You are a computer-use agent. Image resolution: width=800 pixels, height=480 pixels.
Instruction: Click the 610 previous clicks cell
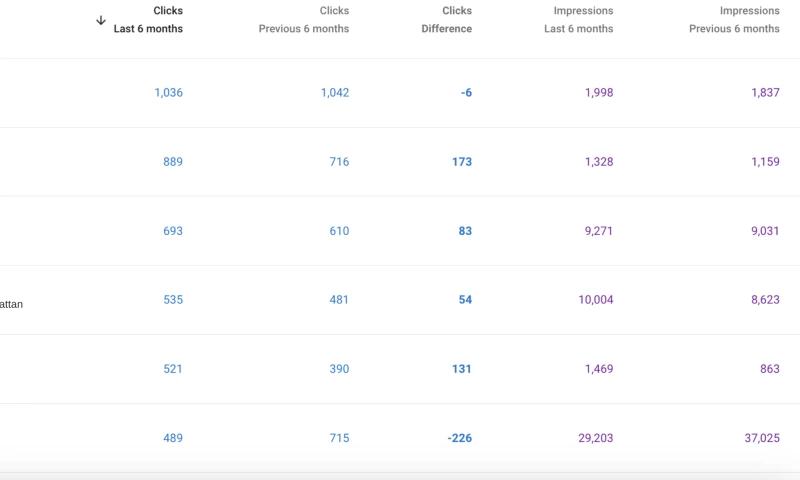click(339, 231)
